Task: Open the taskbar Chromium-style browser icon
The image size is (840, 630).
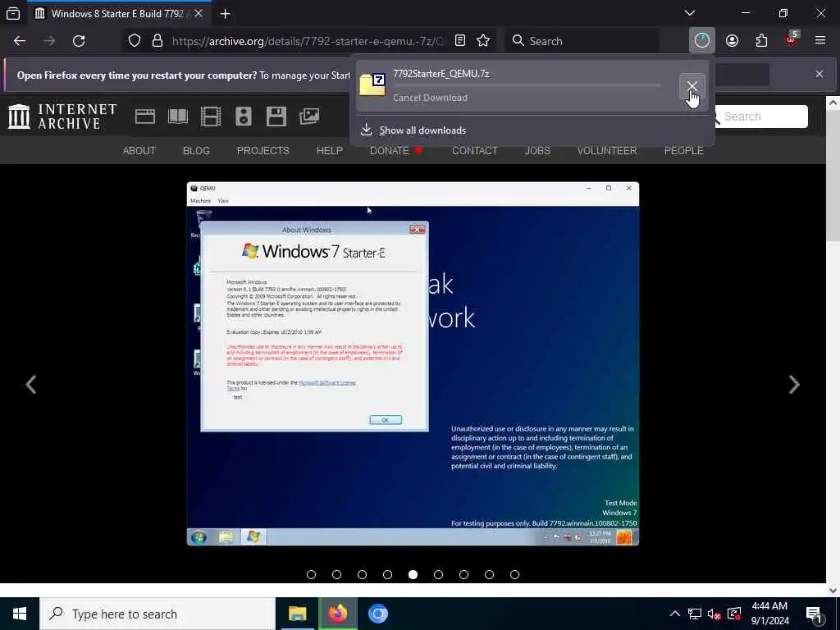Action: tap(377, 614)
